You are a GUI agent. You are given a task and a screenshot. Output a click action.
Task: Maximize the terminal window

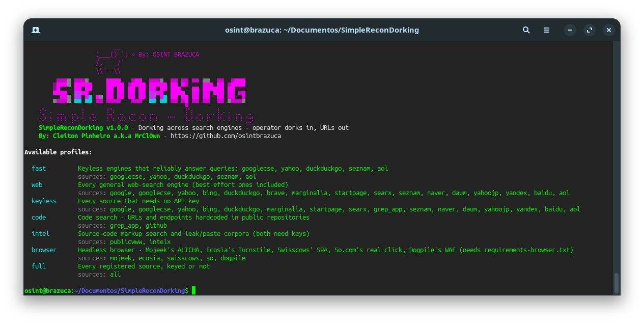pos(589,30)
